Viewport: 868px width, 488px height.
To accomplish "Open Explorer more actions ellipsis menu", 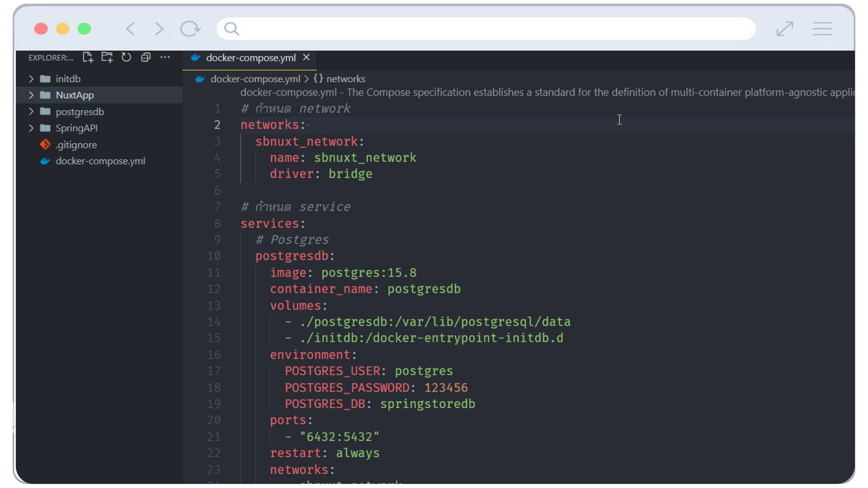I will 165,57.
